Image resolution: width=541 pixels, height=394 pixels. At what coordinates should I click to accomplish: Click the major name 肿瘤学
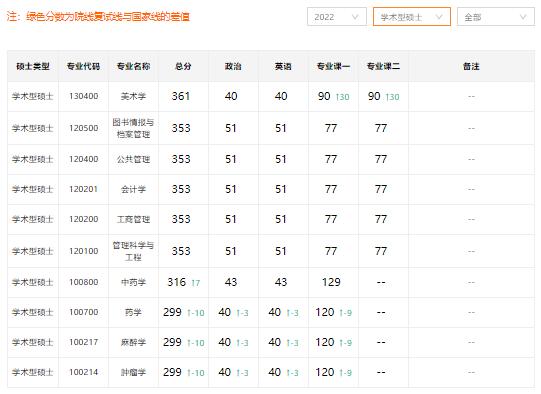[x=133, y=372]
